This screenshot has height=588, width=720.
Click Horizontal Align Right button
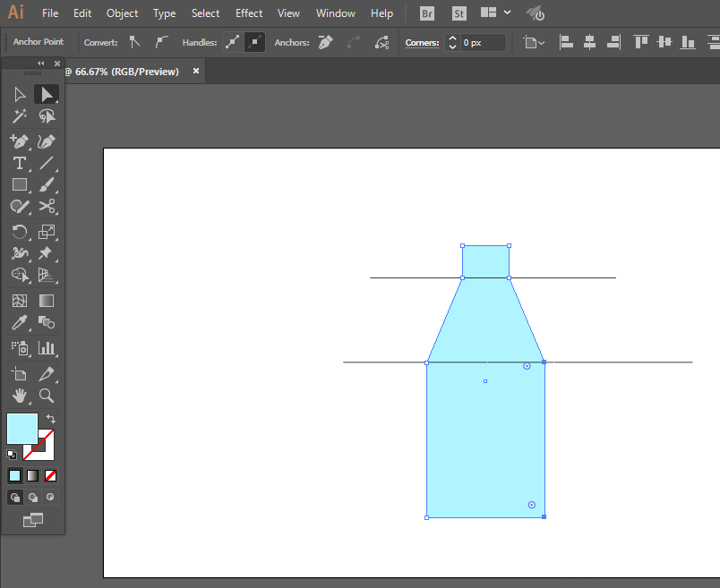point(613,43)
